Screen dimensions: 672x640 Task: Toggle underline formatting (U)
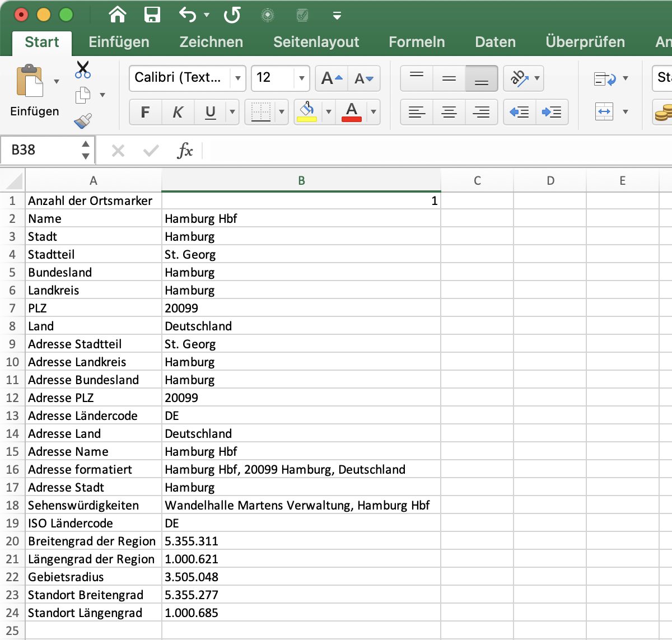tap(211, 112)
